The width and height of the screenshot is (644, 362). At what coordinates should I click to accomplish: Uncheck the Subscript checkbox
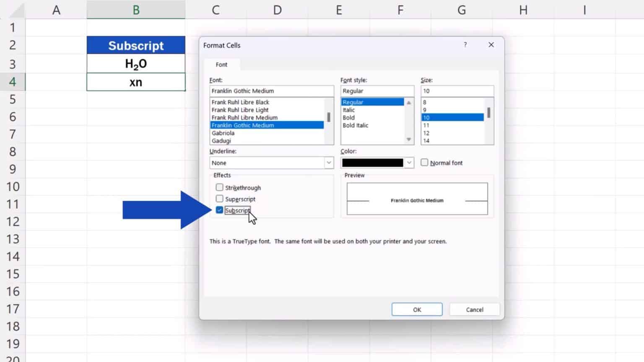point(220,210)
